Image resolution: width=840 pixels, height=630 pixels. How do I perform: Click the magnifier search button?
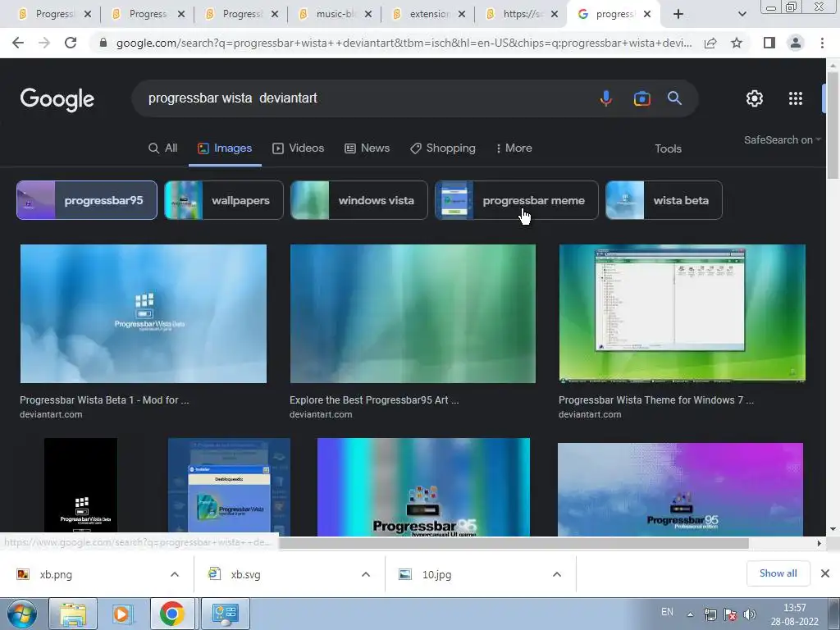click(x=674, y=98)
